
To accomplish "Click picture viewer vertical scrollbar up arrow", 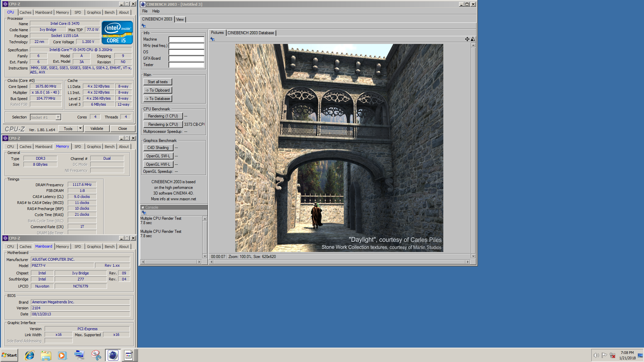I will (473, 45).
